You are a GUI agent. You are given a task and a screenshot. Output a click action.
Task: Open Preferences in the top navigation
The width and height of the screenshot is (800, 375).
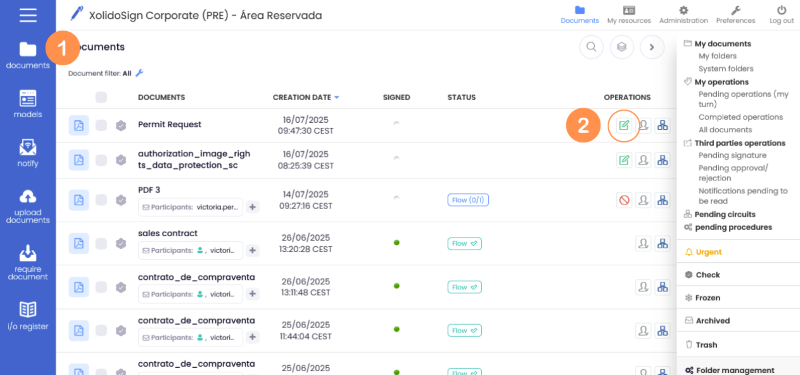[x=736, y=15]
